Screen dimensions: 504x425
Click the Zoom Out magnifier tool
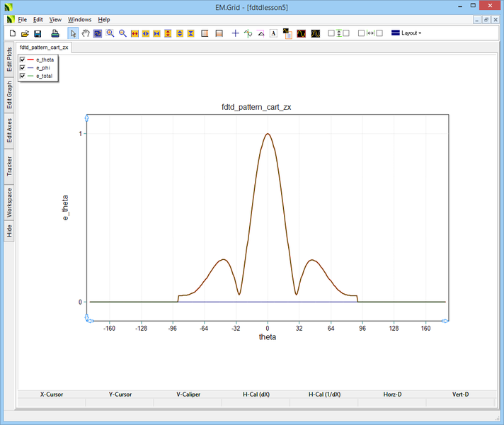coord(122,33)
